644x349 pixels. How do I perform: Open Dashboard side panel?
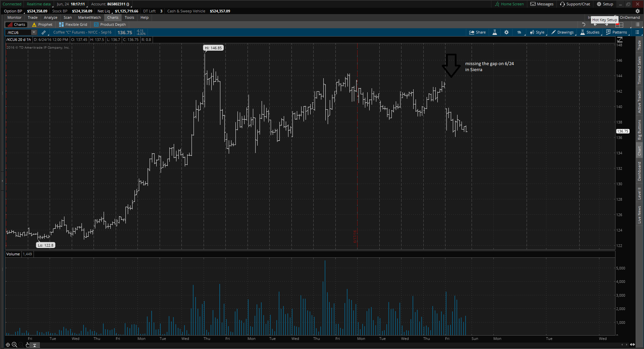(640, 171)
